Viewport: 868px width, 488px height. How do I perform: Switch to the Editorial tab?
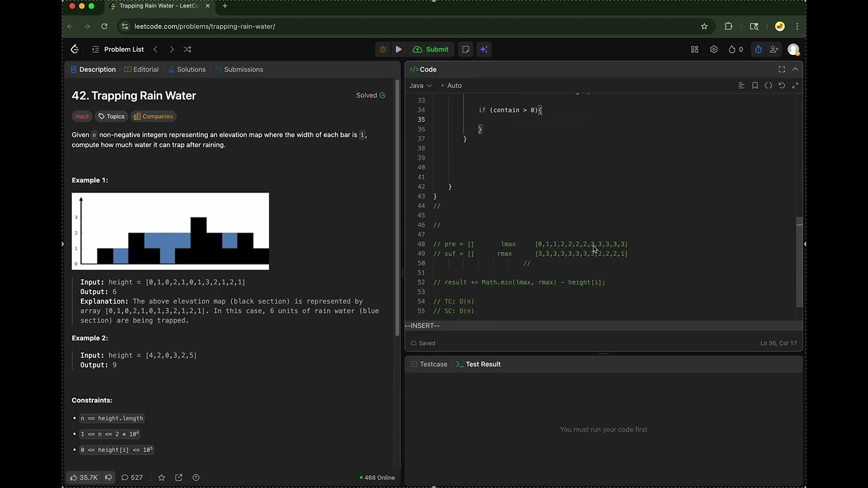(x=141, y=69)
